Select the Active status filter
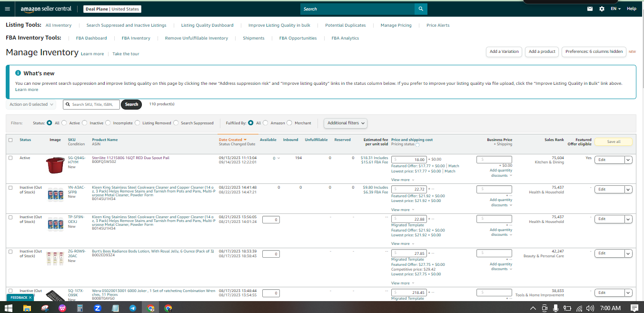 tap(64, 123)
